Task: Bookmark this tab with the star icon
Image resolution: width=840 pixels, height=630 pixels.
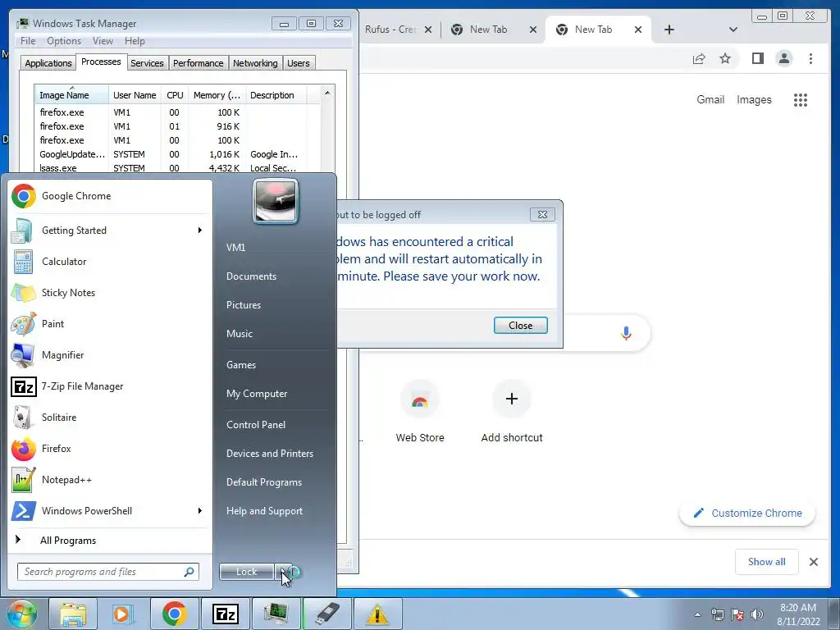Action: pos(725,58)
